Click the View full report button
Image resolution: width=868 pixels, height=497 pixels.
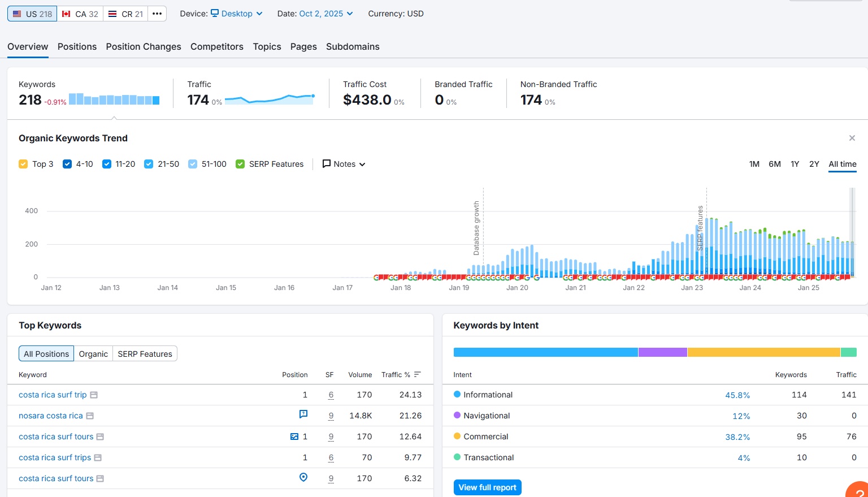487,487
